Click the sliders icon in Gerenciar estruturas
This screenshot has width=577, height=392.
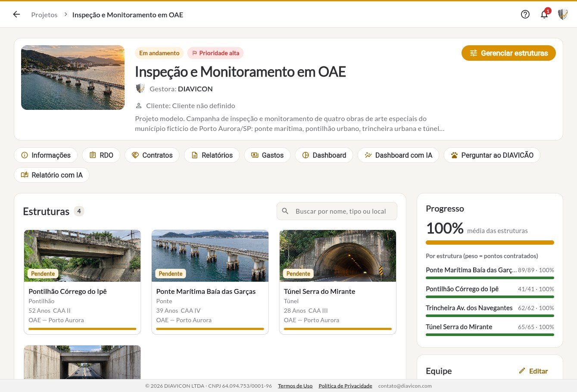(x=473, y=53)
